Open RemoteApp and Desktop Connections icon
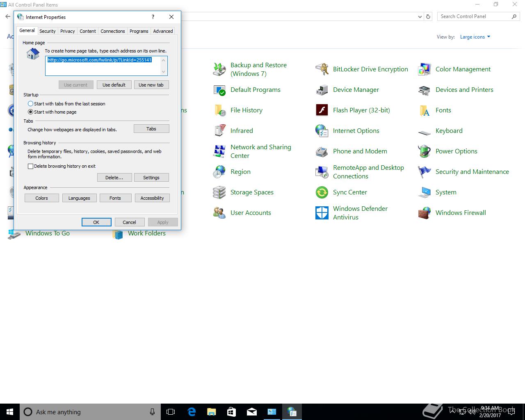 tap(322, 172)
